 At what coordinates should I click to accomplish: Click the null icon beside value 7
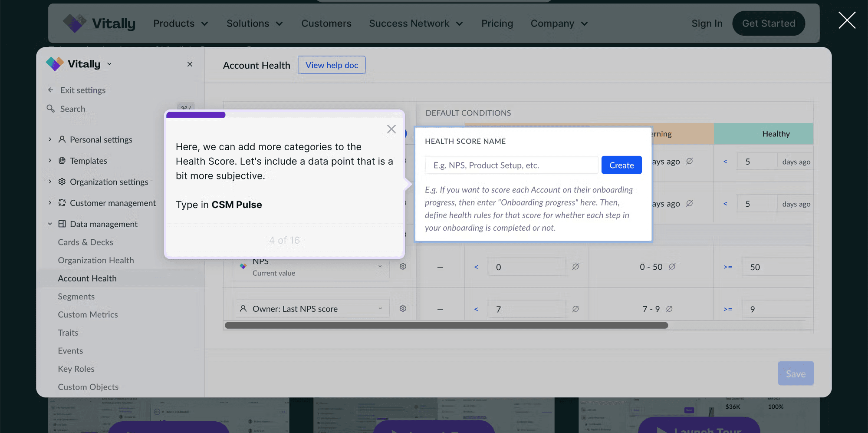click(x=575, y=309)
